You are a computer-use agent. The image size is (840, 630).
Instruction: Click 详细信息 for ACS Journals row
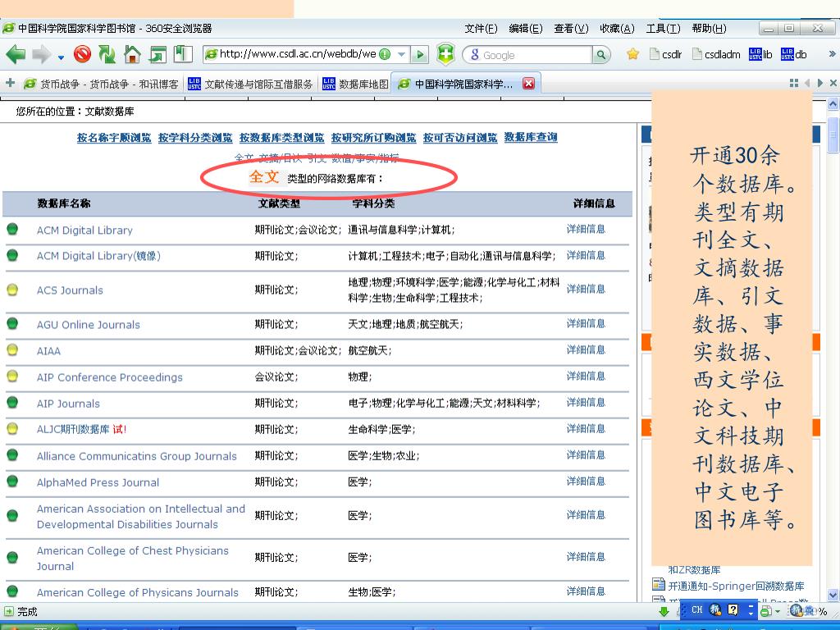coord(586,290)
